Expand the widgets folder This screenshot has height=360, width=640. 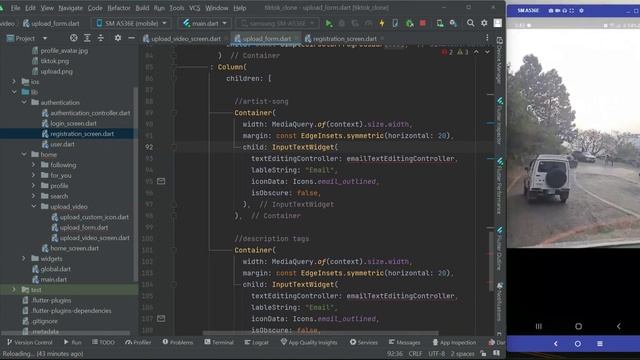coord(24,258)
